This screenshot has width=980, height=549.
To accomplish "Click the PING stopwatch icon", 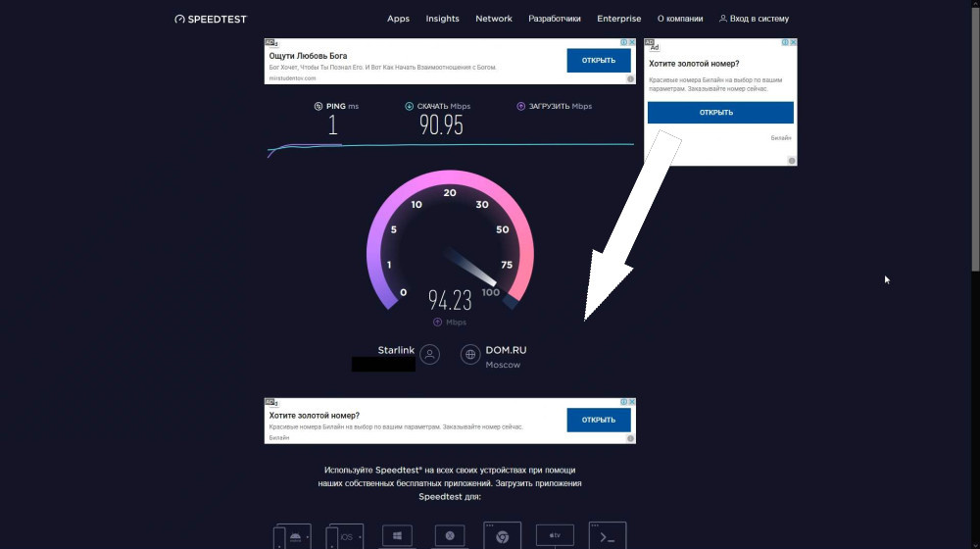I will click(318, 106).
